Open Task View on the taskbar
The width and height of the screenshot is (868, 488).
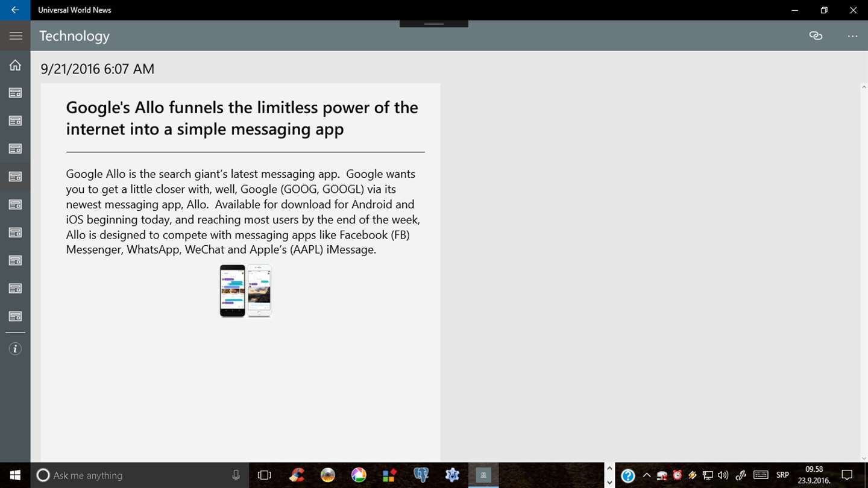264,475
